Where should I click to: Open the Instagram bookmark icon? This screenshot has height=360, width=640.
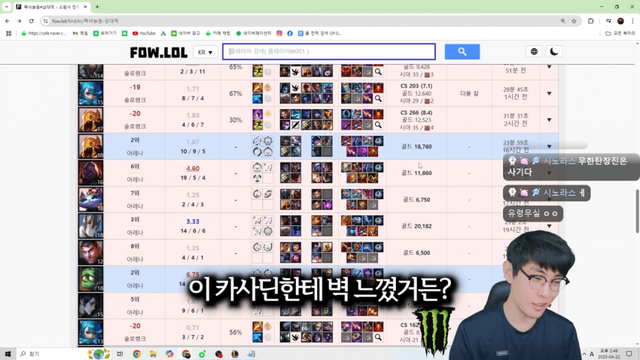click(x=279, y=33)
